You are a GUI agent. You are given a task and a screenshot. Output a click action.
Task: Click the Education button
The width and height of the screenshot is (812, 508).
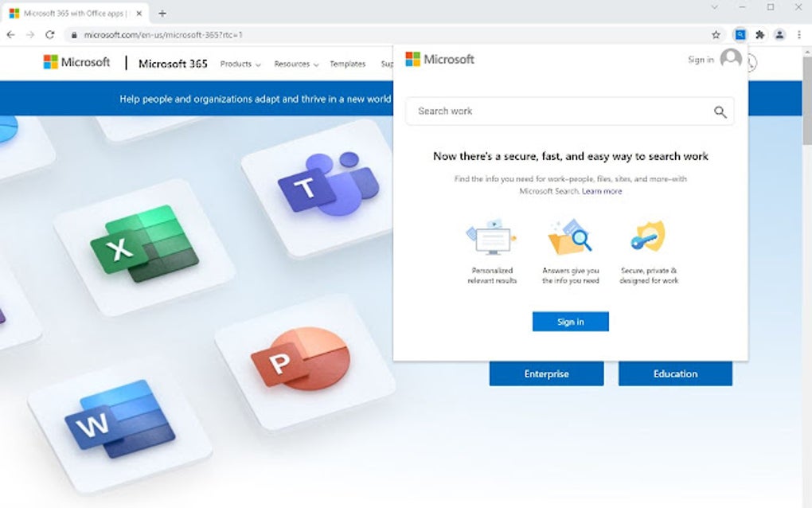click(675, 374)
